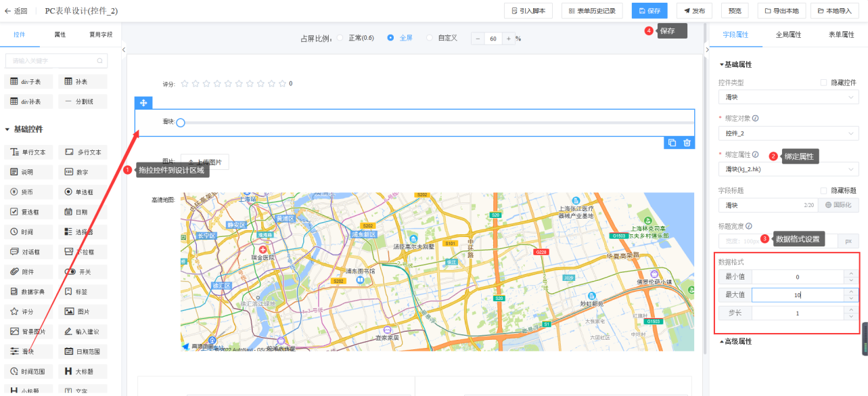Click the copy icon on the selected slider control

pyautogui.click(x=672, y=143)
